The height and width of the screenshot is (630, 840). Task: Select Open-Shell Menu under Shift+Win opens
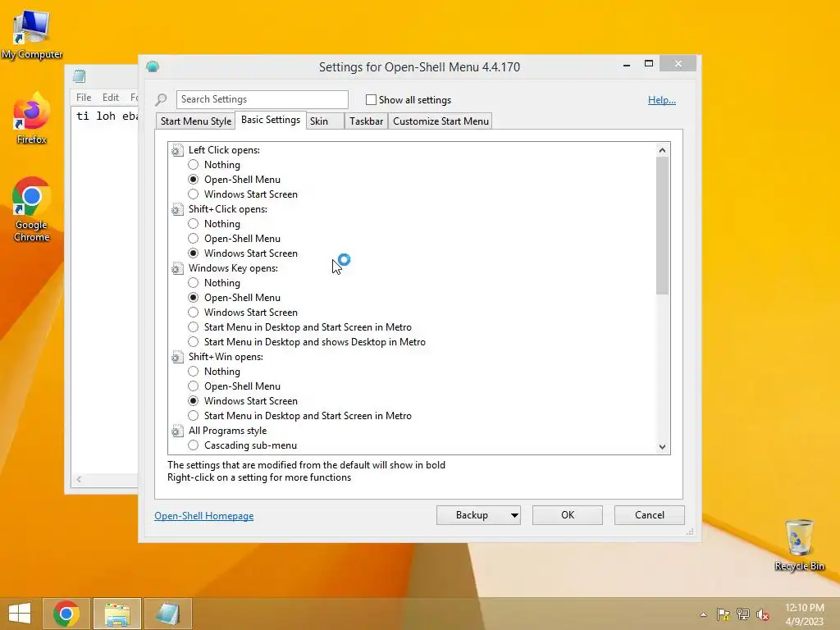pos(194,386)
